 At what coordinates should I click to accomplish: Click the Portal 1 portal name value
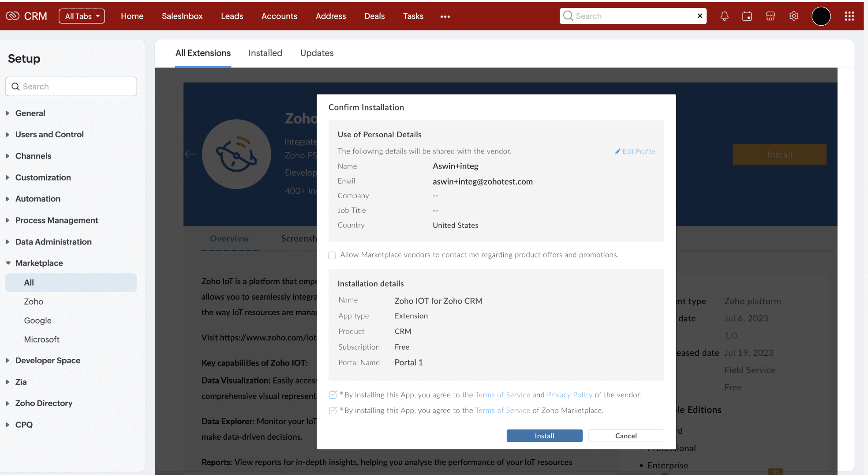pyautogui.click(x=408, y=362)
